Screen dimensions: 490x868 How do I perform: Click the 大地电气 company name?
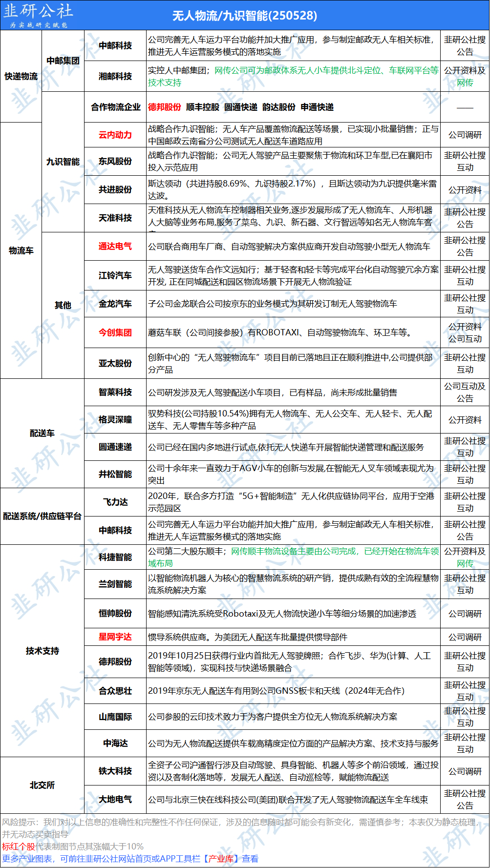click(x=115, y=799)
